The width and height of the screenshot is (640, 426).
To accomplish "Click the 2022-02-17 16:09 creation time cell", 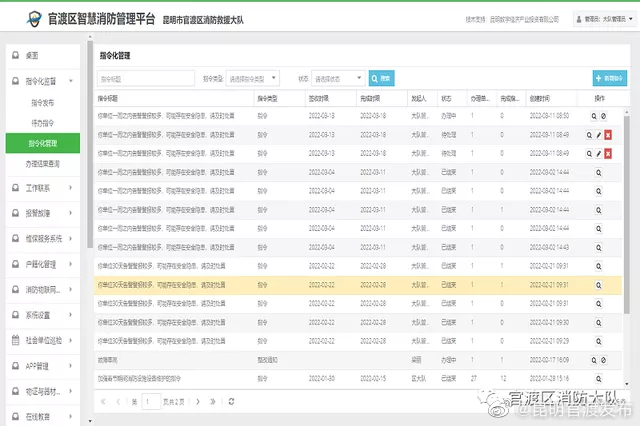I will pos(549,360).
